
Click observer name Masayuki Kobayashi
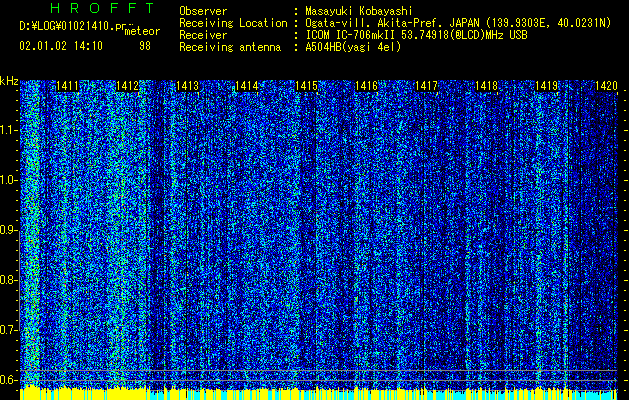[x=359, y=11]
